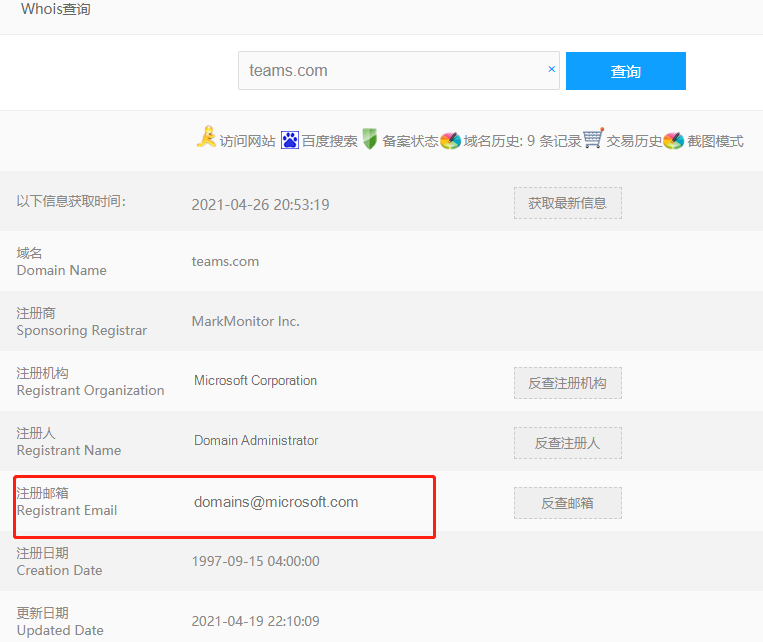Open 域名历史: 9 条记录 link
The width and height of the screenshot is (763, 642).
click(x=522, y=141)
